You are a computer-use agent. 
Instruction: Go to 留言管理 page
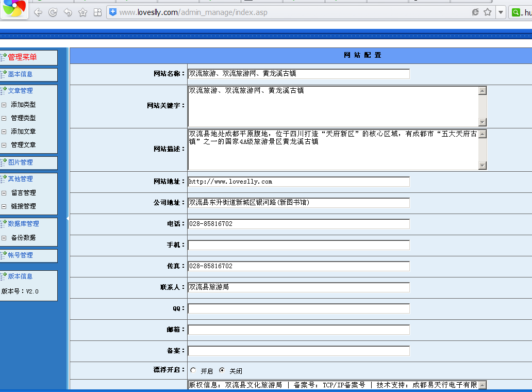point(23,193)
